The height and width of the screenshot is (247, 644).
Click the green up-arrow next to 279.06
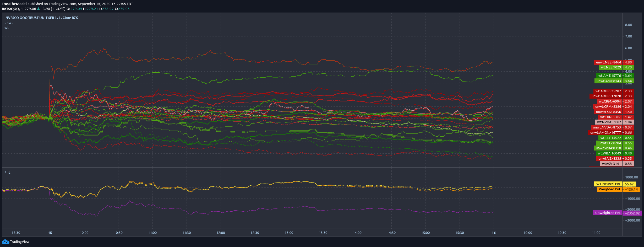[x=39, y=9]
